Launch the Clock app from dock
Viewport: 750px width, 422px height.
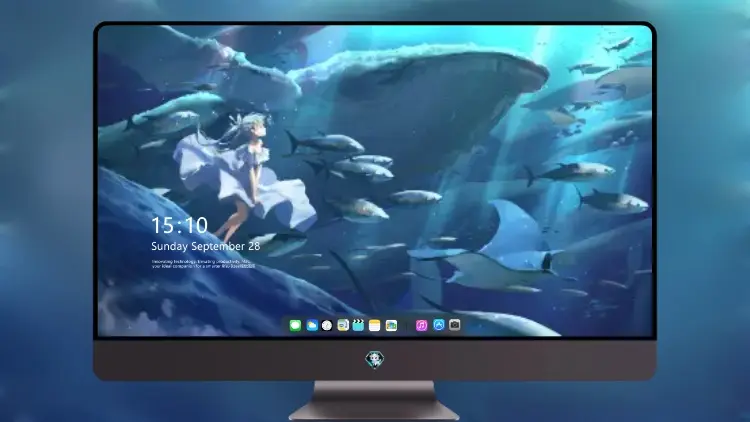point(327,325)
